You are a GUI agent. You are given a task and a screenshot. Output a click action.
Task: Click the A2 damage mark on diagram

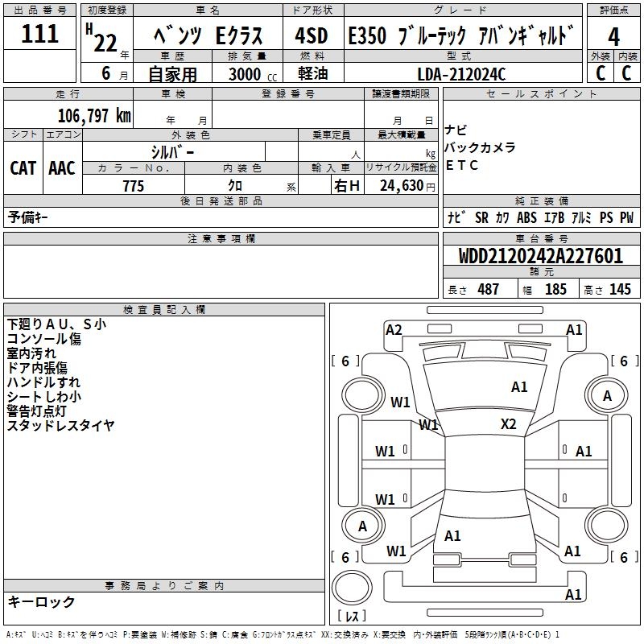394,329
